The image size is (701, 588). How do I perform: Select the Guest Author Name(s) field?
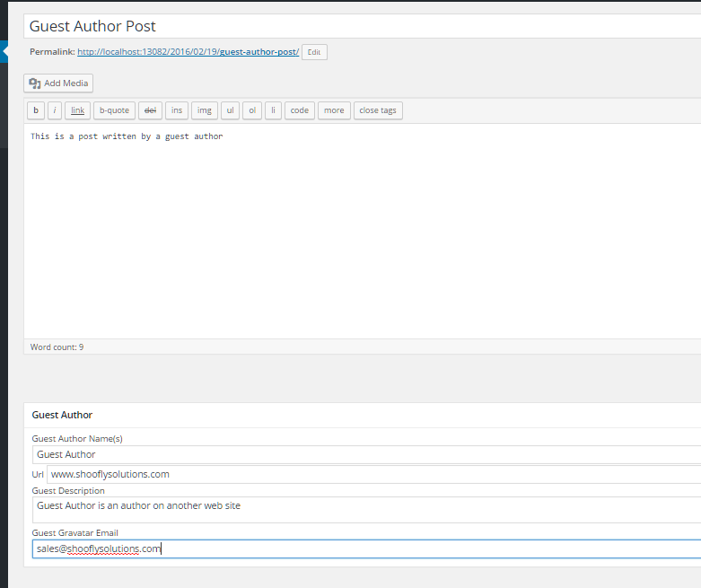coord(366,454)
